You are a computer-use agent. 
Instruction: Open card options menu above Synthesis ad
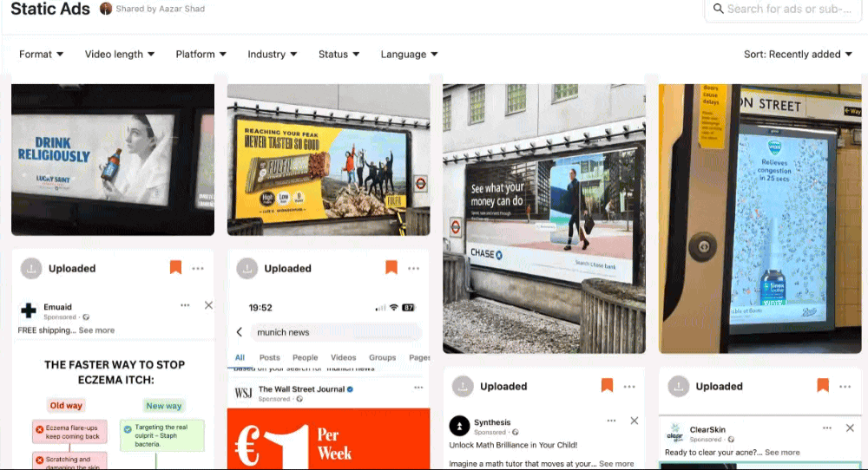(629, 387)
